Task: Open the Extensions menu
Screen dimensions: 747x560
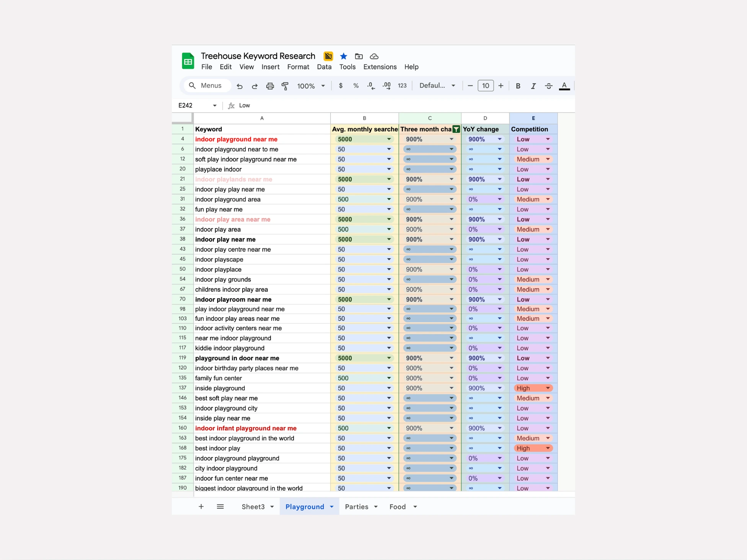Action: point(380,67)
